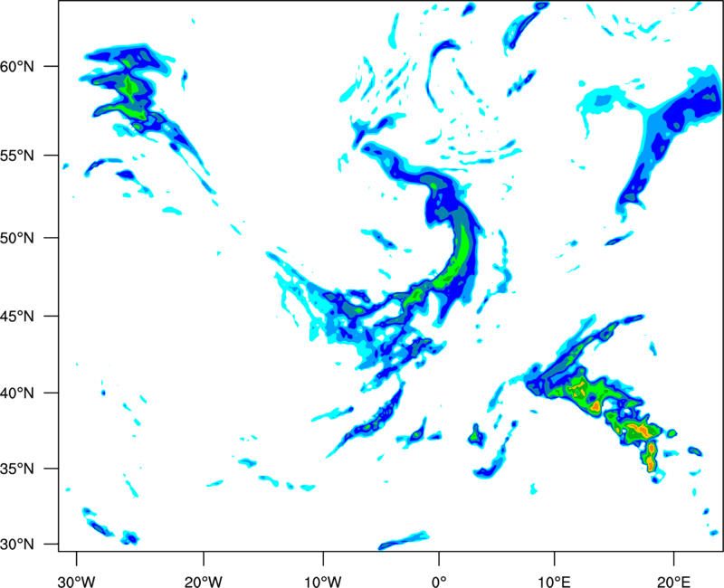Click the 10°W longitude label
The image size is (724, 588).
pos(323,582)
